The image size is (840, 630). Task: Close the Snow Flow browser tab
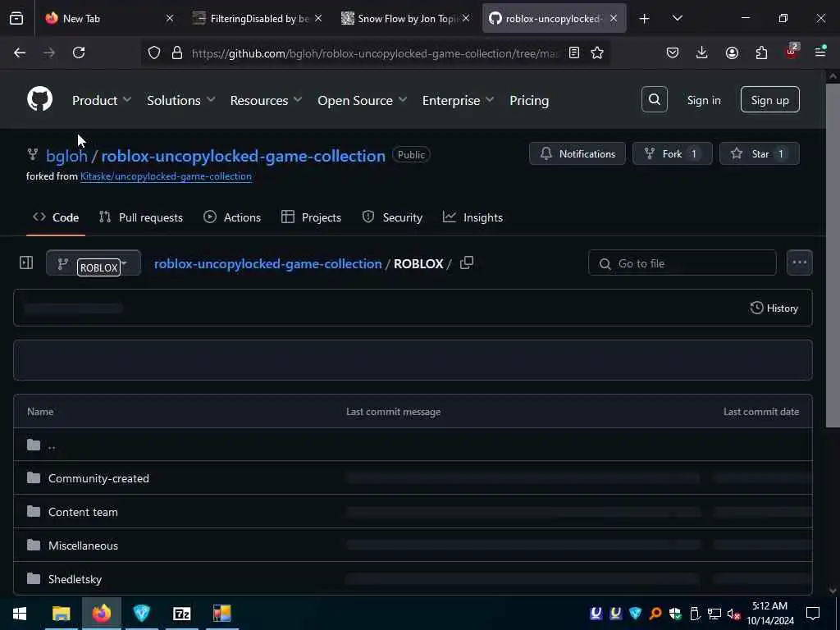(x=466, y=19)
